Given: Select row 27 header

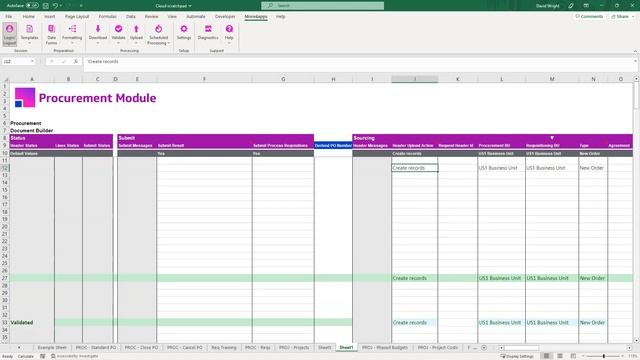Looking at the screenshot, I should [x=5, y=278].
